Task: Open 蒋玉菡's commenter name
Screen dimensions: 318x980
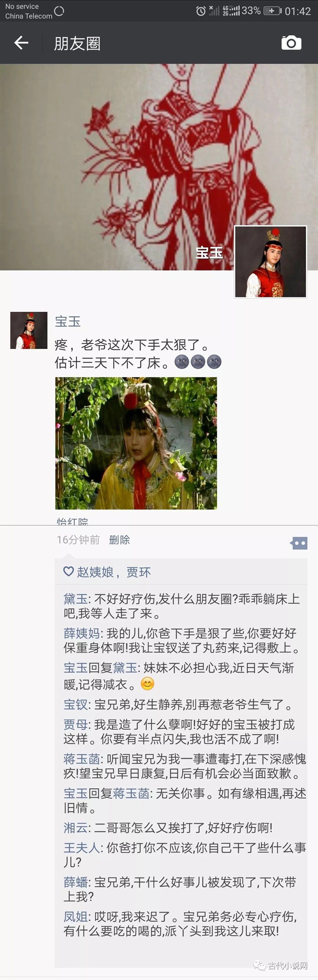Action: click(81, 759)
